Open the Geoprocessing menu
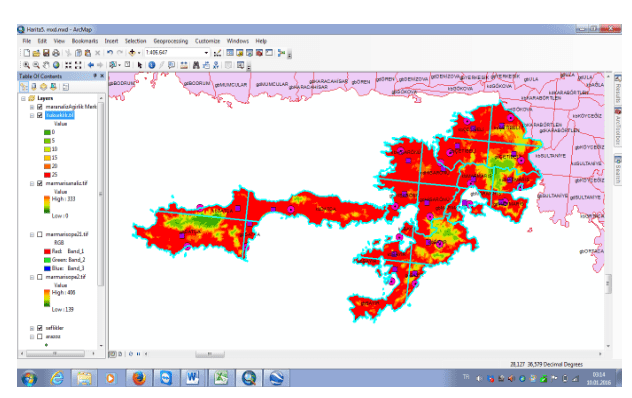Image resolution: width=632 pixels, height=398 pixels. coord(170,41)
